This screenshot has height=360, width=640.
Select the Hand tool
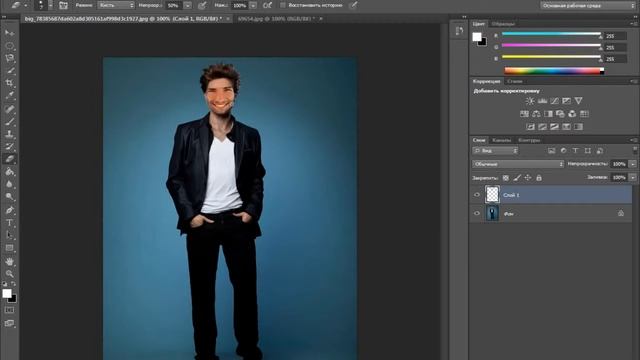point(9,261)
